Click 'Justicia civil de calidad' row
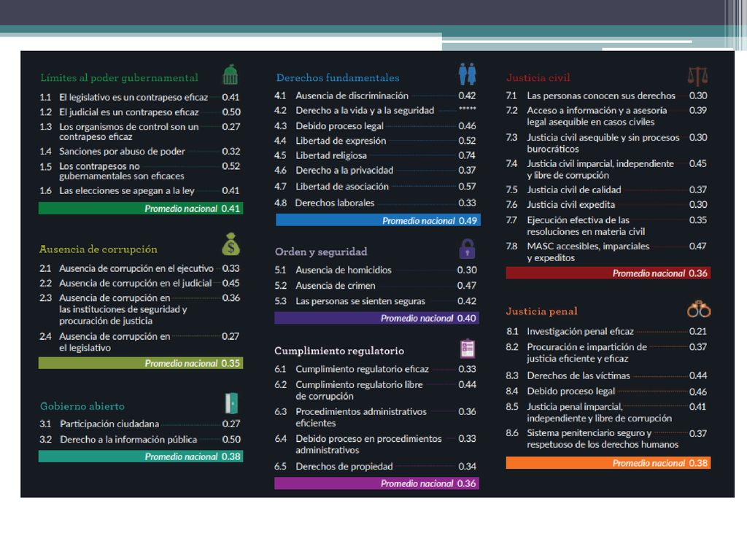The width and height of the screenshot is (747, 560). 606,190
